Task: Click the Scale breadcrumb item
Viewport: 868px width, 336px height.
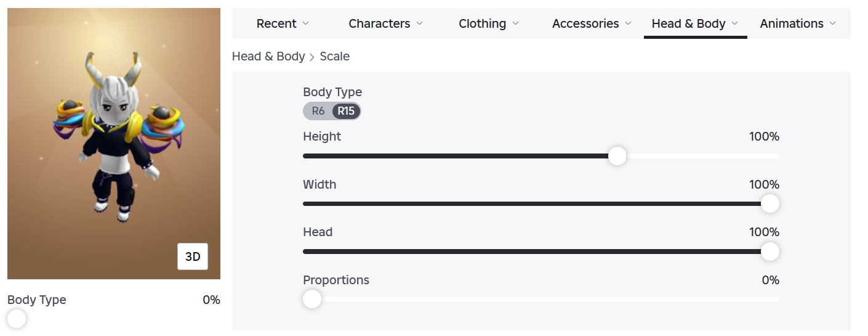Action: 335,56
